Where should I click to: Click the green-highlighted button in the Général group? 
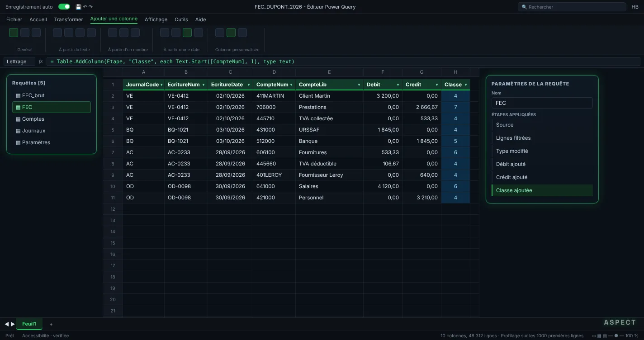(14, 33)
